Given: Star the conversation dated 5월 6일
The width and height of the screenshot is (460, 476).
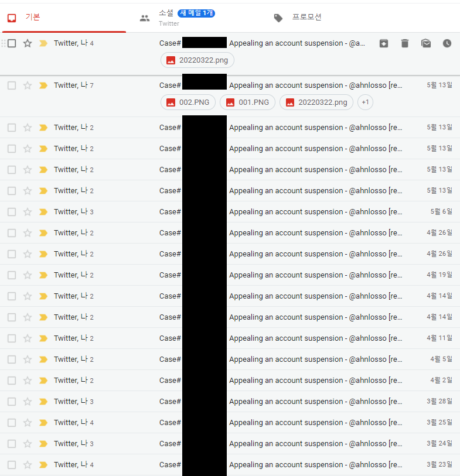Looking at the screenshot, I should click(x=28, y=212).
